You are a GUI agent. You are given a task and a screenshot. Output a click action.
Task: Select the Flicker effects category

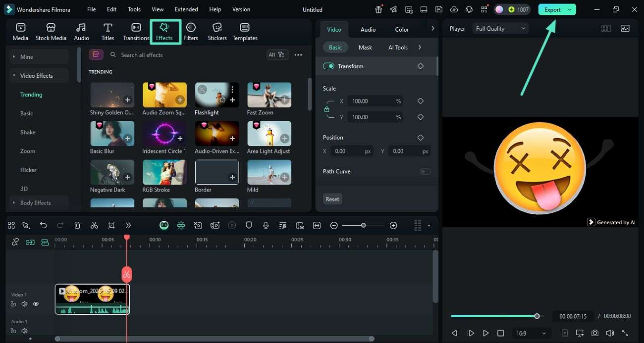click(28, 170)
